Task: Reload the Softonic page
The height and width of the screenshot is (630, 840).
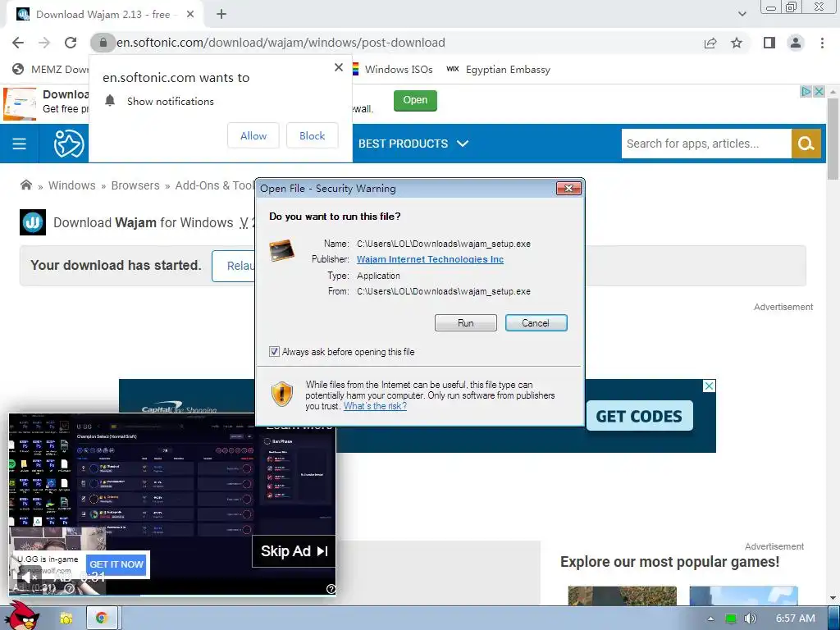Action: pos(71,43)
